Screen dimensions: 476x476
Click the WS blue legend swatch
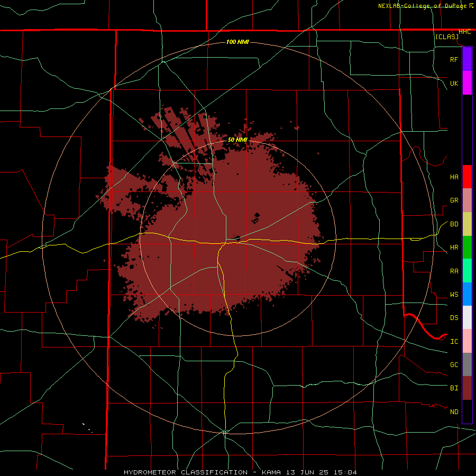pyautogui.click(x=467, y=294)
